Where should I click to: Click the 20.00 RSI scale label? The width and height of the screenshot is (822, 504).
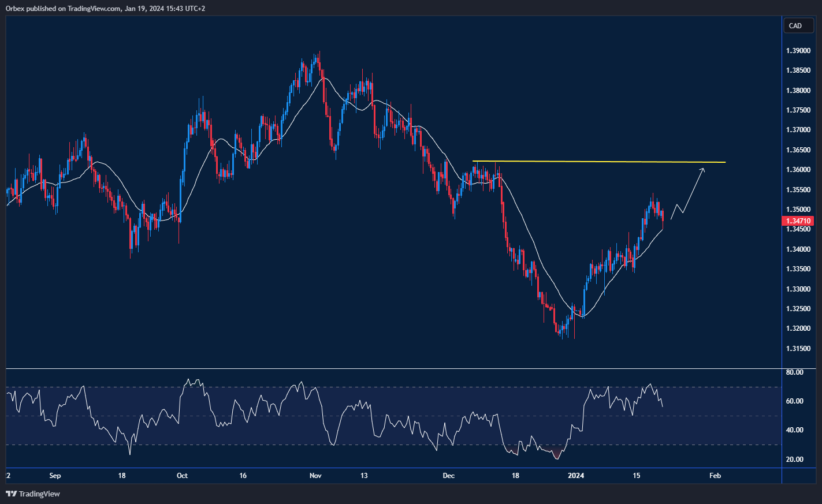(x=795, y=460)
